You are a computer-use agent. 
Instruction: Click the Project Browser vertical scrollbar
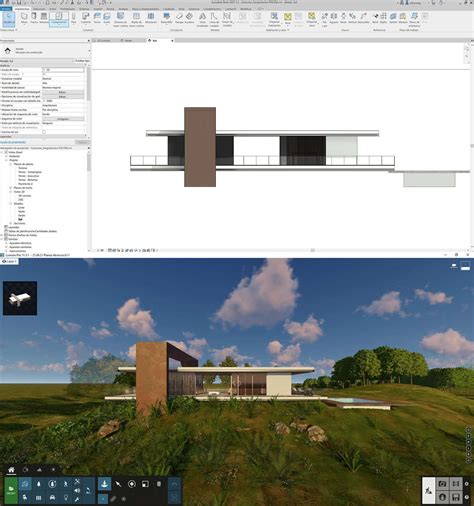pyautogui.click(x=89, y=162)
